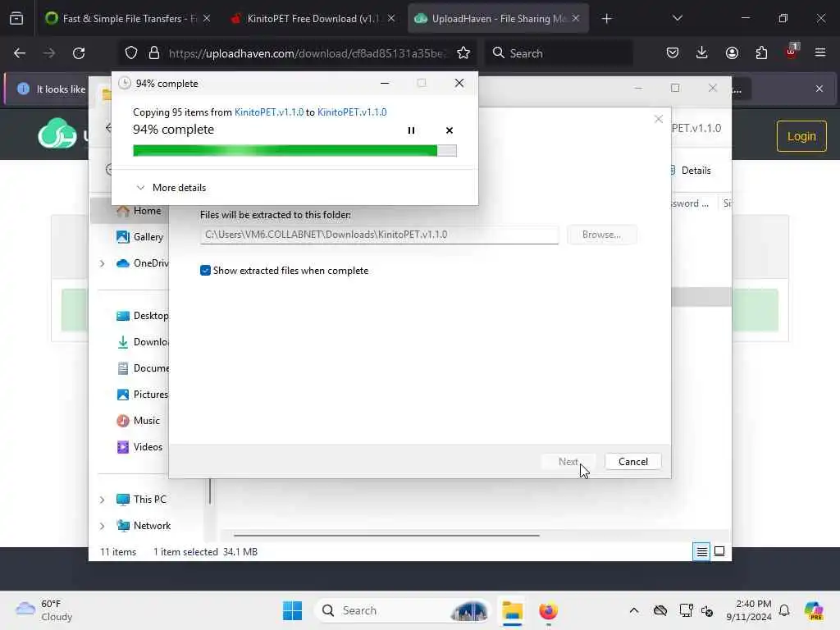
Task: Select This PC in navigation pane
Action: click(142, 500)
